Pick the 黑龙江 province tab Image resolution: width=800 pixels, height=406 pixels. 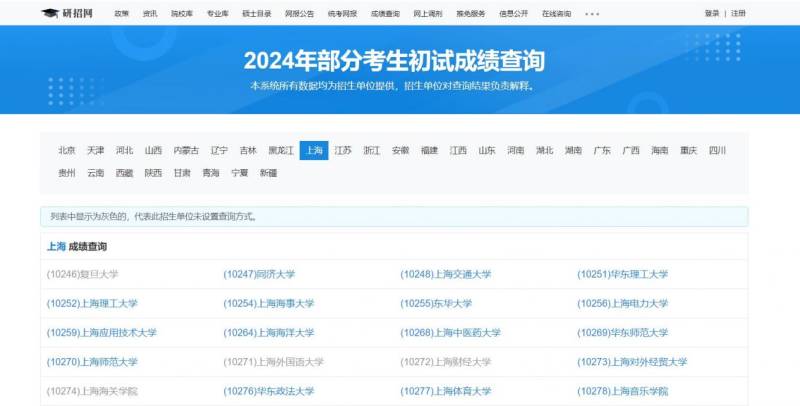[x=281, y=150]
